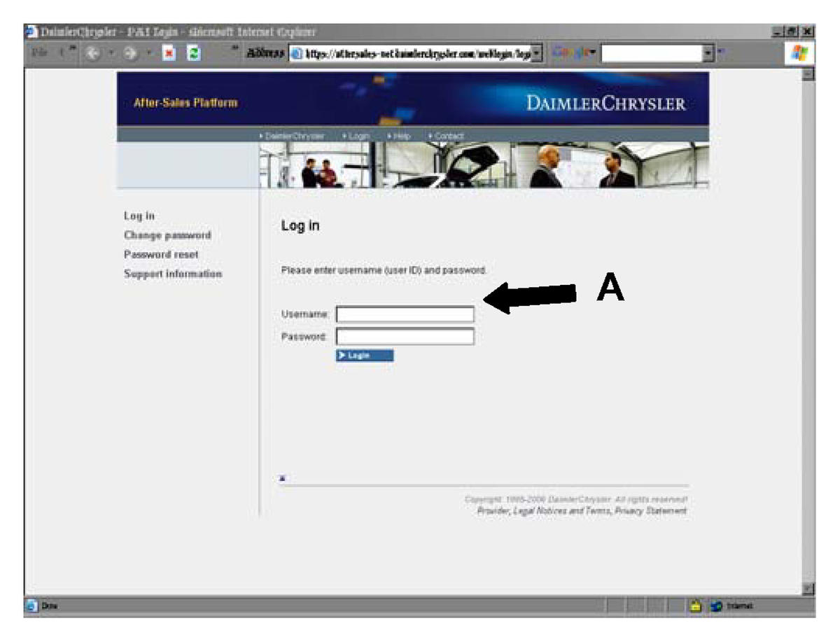The image size is (840, 642).
Task: Expand the Address bar URL dropdown
Action: pyautogui.click(x=537, y=53)
